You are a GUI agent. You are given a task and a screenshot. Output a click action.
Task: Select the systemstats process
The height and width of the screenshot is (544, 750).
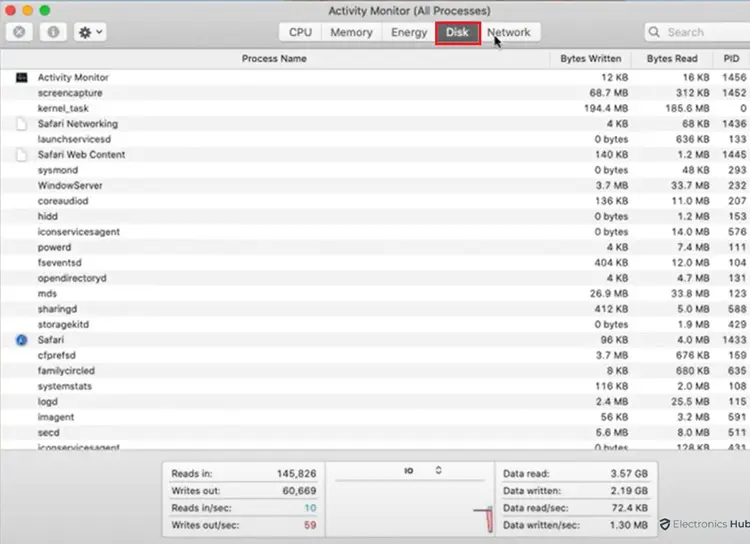coord(375,386)
